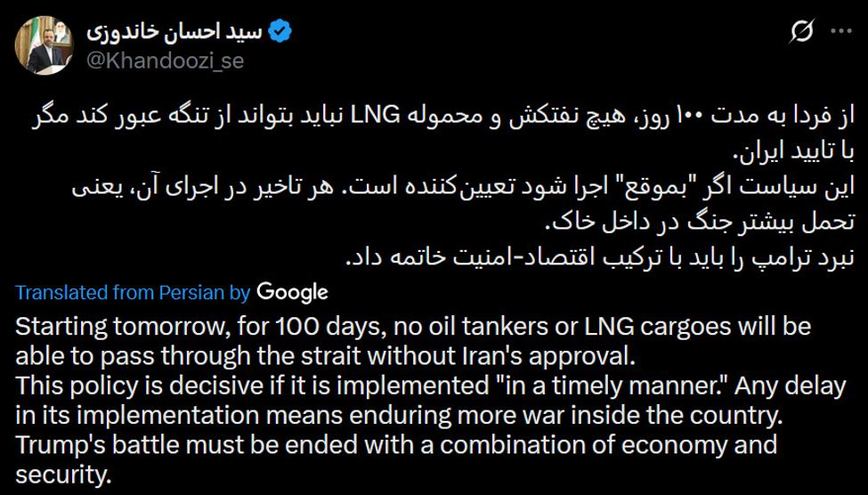Click the "Translated from Persian by" link
Image resolution: width=868 pixels, height=495 pixels.
[x=134, y=292]
